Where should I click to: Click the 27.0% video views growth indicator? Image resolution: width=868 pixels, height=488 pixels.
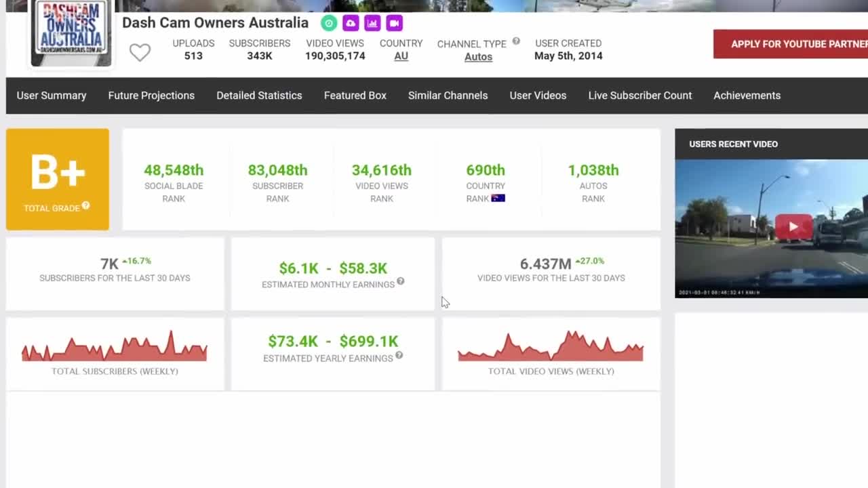pos(589,261)
